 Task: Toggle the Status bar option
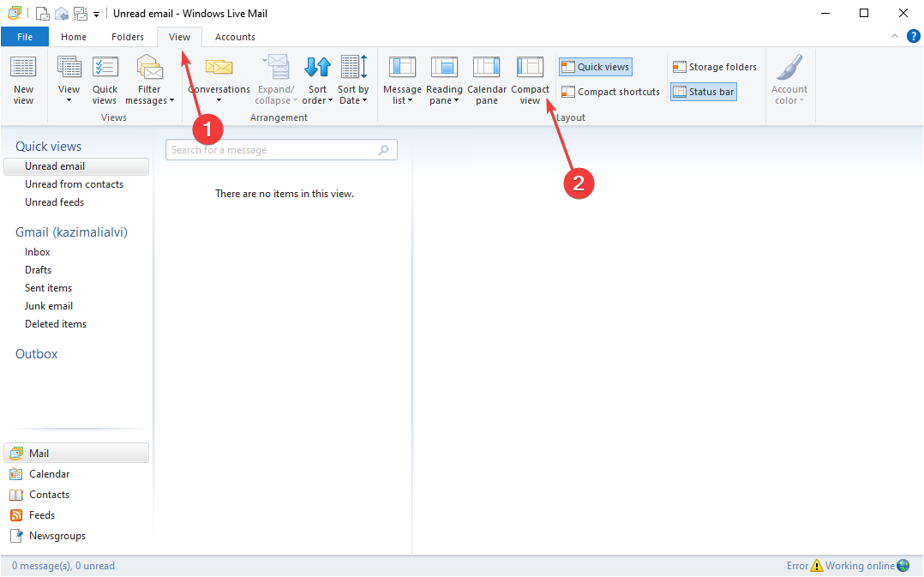click(704, 92)
